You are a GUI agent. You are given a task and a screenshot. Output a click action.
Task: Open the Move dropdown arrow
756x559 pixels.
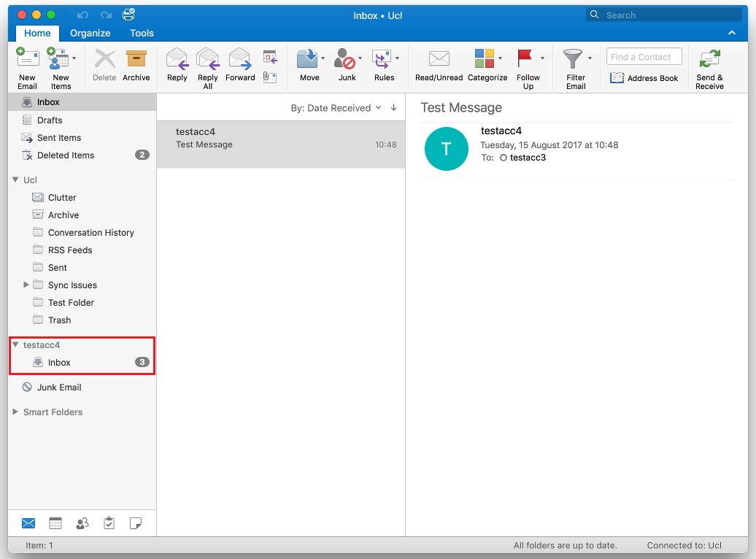coord(323,58)
